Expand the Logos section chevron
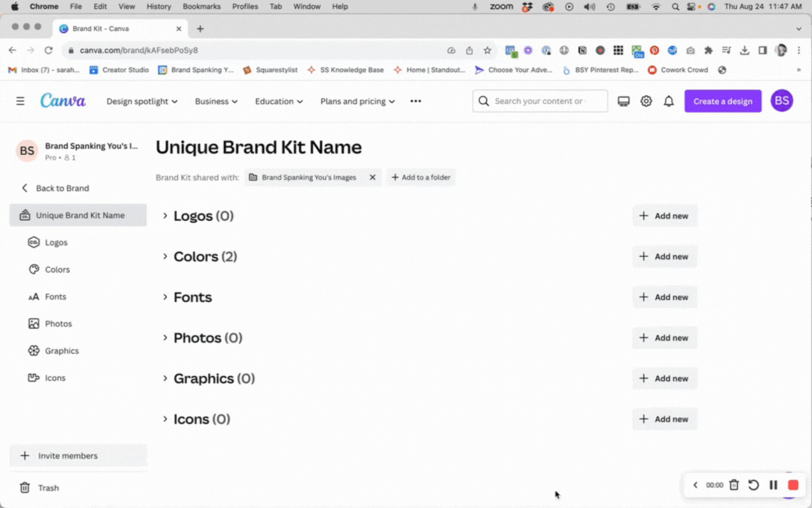The image size is (812, 508). (164, 216)
